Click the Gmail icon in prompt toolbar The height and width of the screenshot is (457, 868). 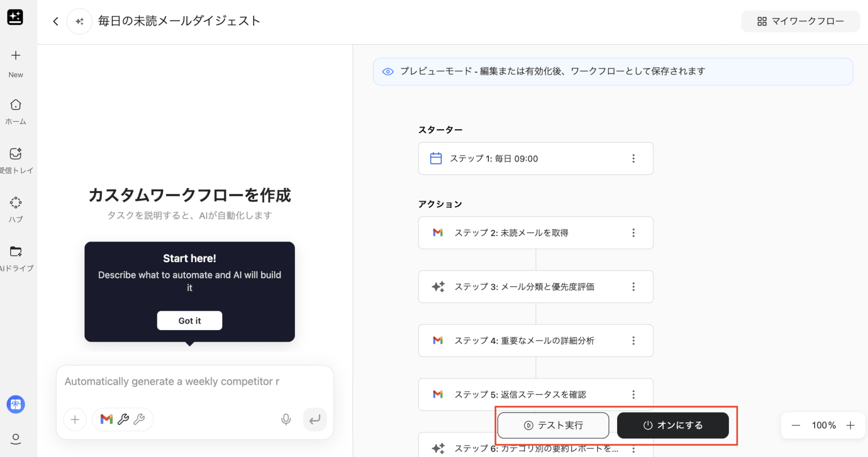click(106, 419)
